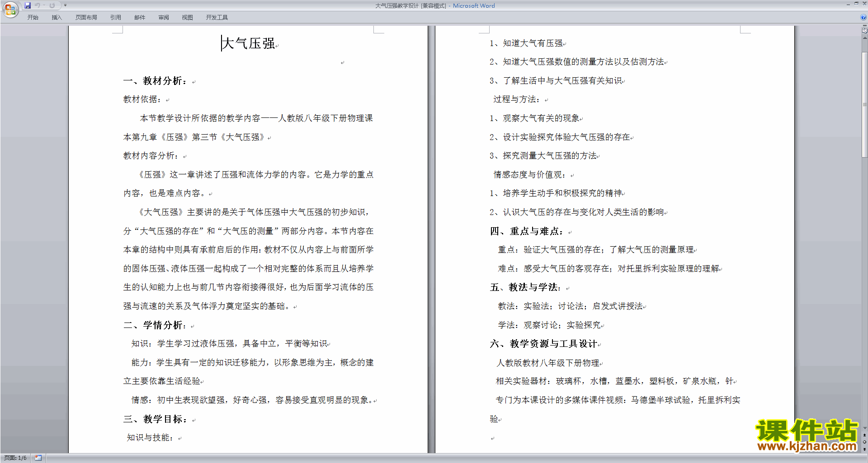Open the 开发工具 ribbon tab
The image size is (868, 463).
pyautogui.click(x=217, y=17)
